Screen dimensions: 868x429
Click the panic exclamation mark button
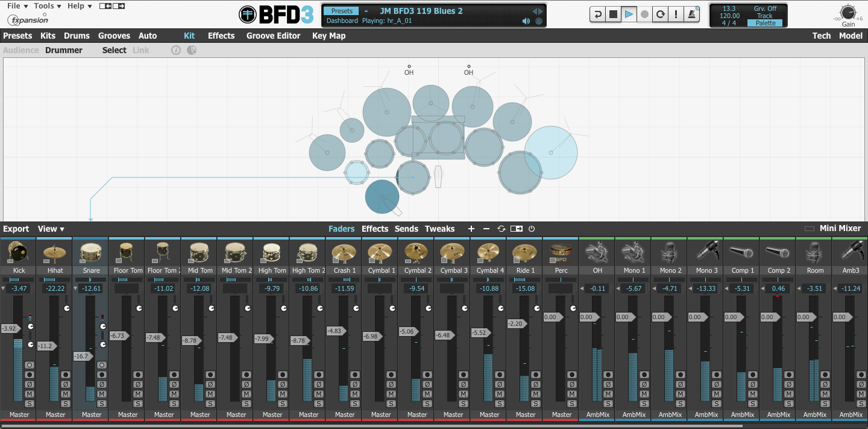click(x=676, y=14)
